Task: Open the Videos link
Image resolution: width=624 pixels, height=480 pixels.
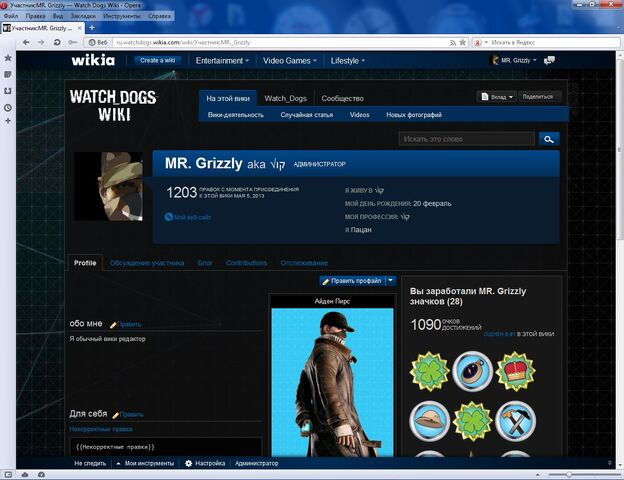Action: [359, 115]
